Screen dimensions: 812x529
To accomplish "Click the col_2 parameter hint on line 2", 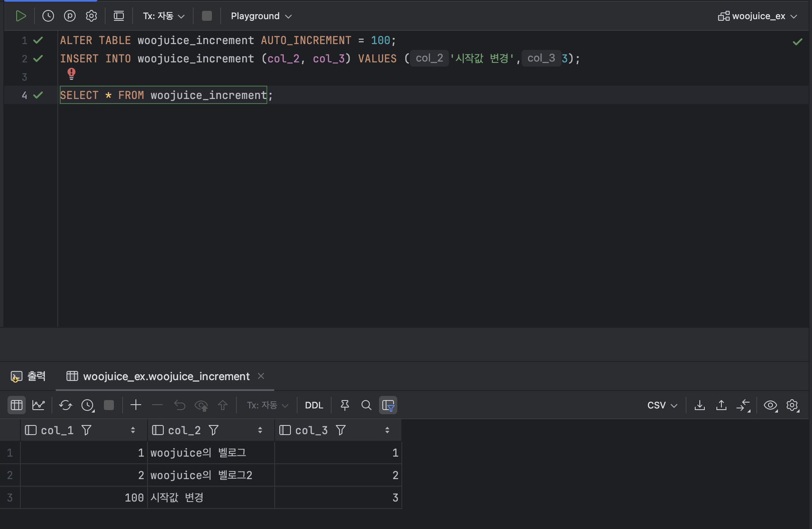I will coord(430,58).
